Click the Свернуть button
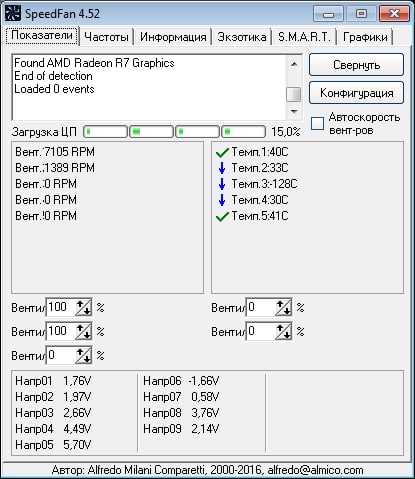Viewport: 415px width, 479px height. pyautogui.click(x=356, y=65)
